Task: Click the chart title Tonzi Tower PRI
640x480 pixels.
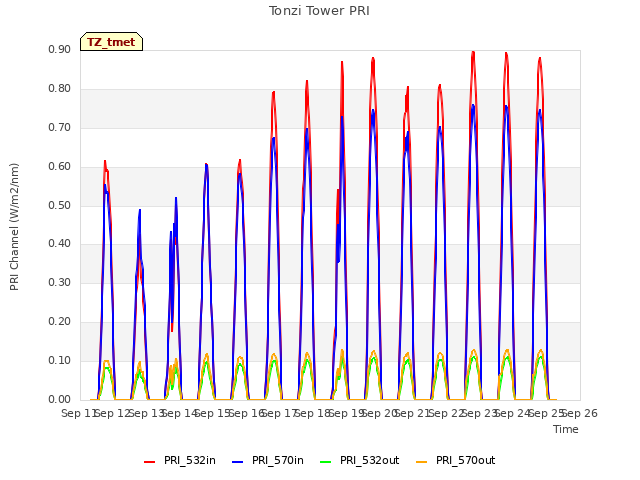Action: 319,11
